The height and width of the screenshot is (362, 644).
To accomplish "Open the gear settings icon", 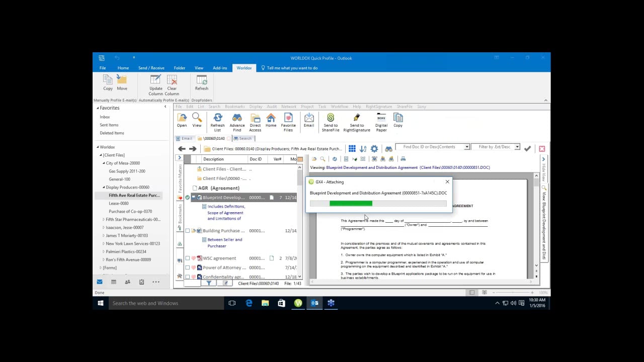I will pyautogui.click(x=374, y=149).
